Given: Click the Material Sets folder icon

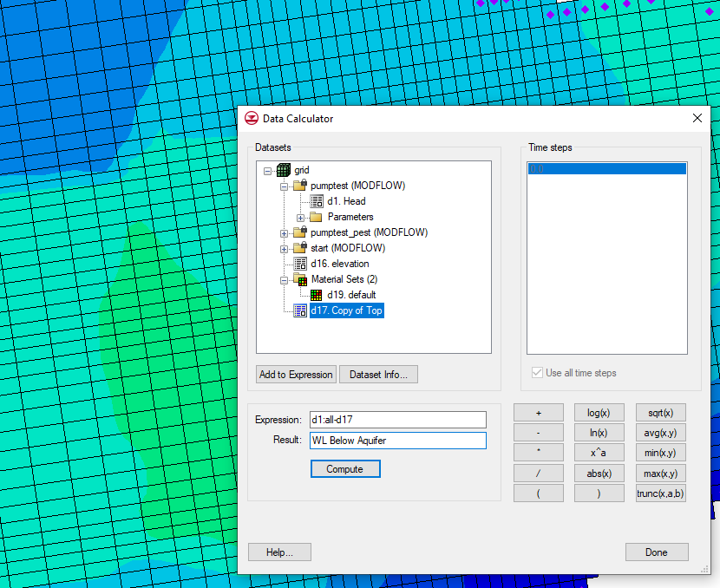Looking at the screenshot, I should click(300, 279).
